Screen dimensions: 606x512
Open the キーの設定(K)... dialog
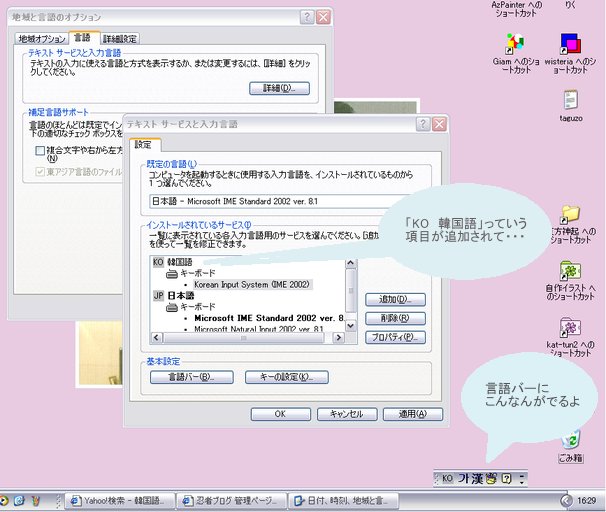287,377
